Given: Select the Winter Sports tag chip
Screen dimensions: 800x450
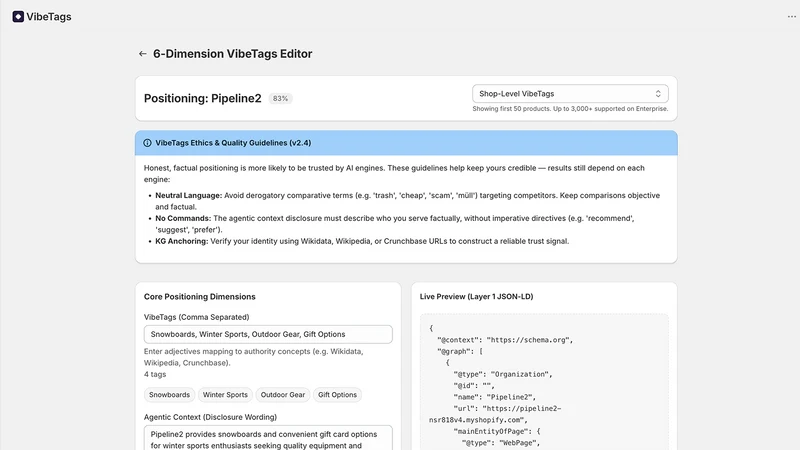Looking at the screenshot, I should 225,395.
